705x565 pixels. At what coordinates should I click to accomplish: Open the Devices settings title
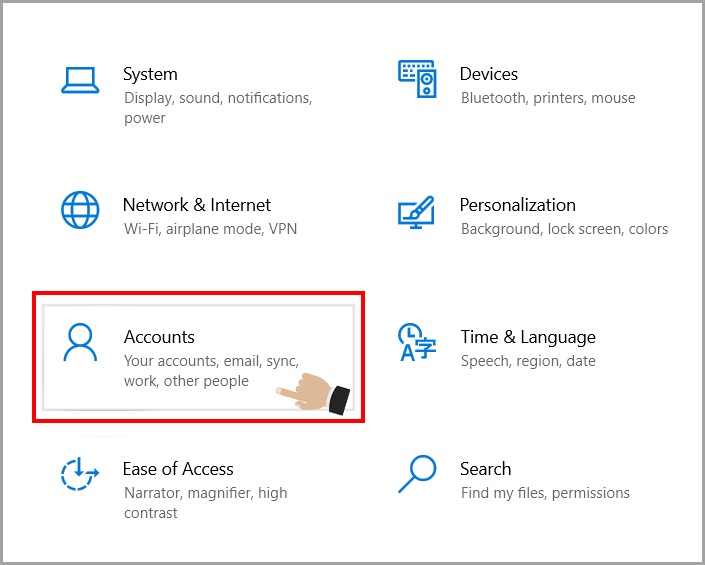click(488, 74)
